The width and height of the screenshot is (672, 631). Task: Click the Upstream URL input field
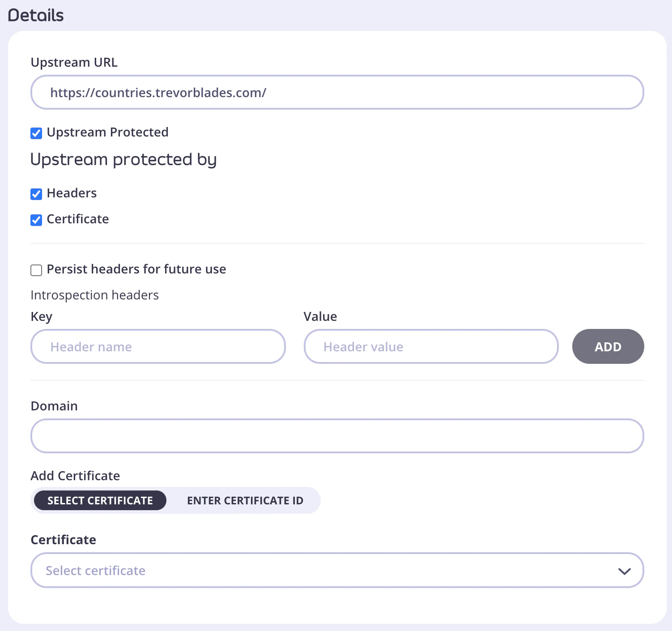pyautogui.click(x=336, y=93)
